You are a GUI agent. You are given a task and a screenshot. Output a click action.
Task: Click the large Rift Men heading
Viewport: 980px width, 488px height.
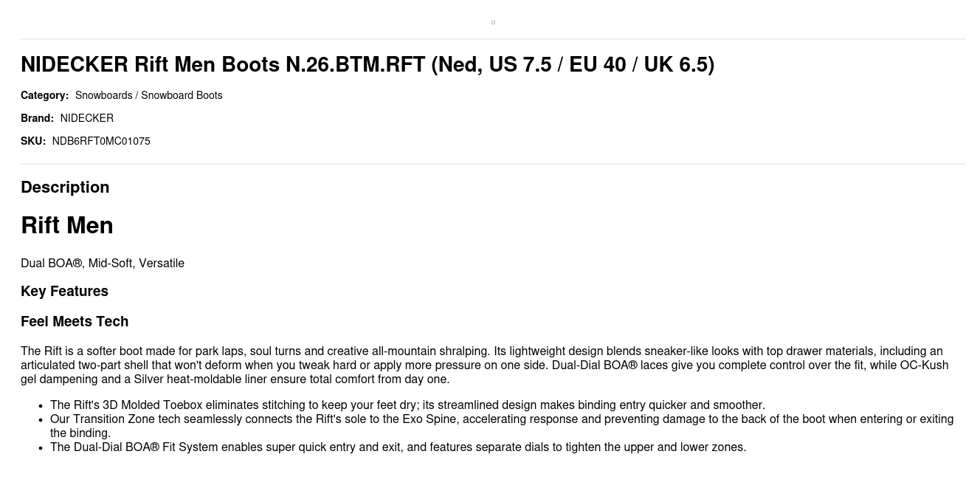67,225
